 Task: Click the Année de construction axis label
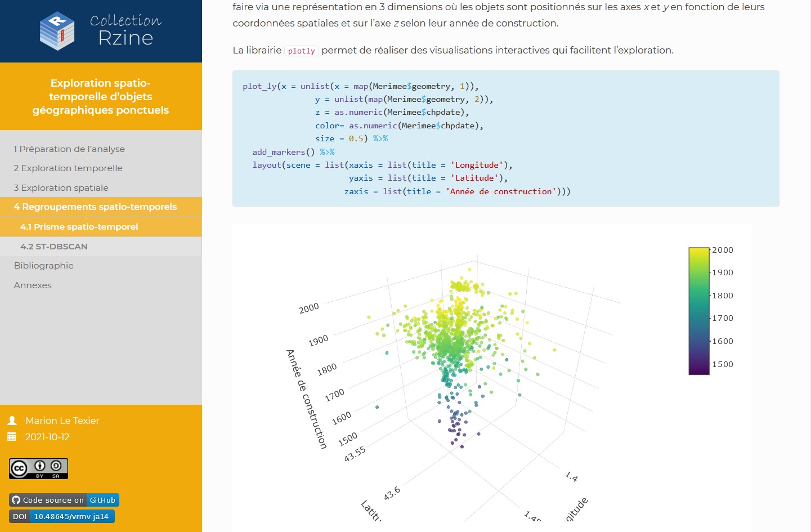[307, 399]
